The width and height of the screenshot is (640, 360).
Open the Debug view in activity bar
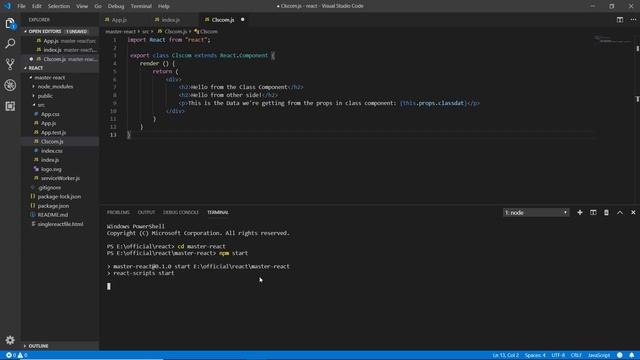click(10, 85)
